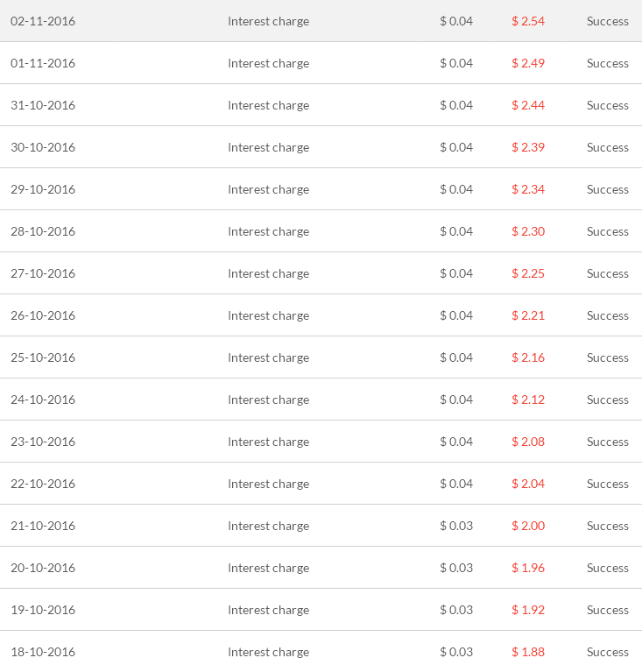The width and height of the screenshot is (642, 672).
Task: Click the date 22-10-2016
Action: tap(43, 484)
